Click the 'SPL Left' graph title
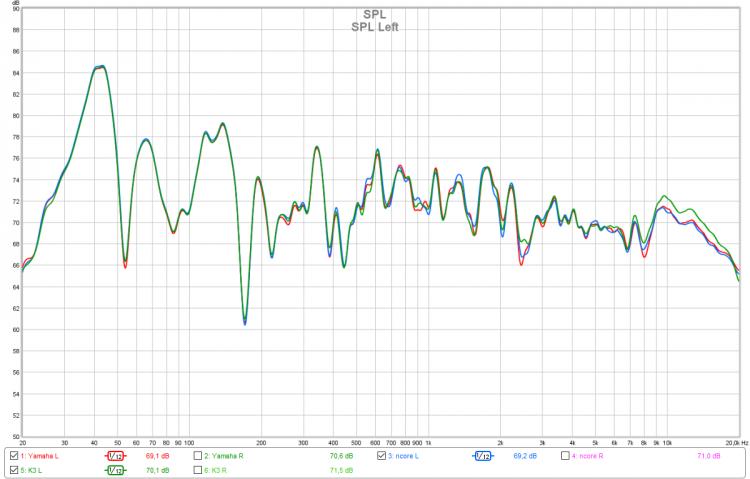Viewport: 750px width, 479px height. tap(374, 26)
